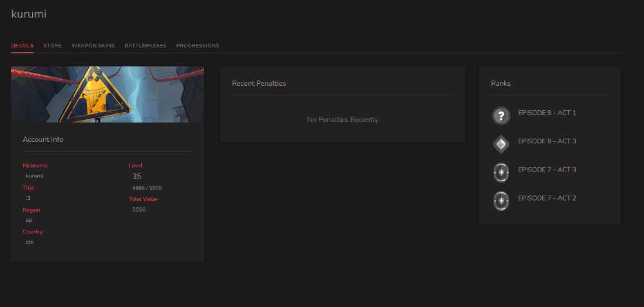
Task: Select the Progressions tab
Action: 198,46
